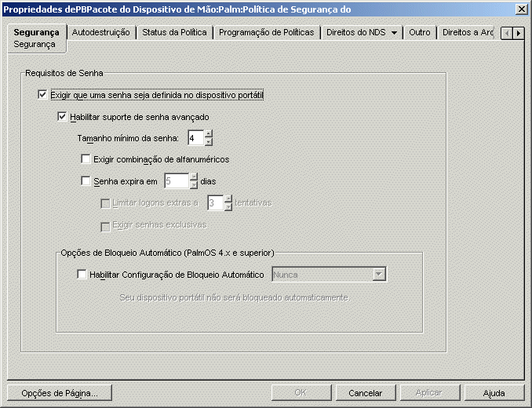Increase extra logon attempts with up arrow

pos(228,199)
